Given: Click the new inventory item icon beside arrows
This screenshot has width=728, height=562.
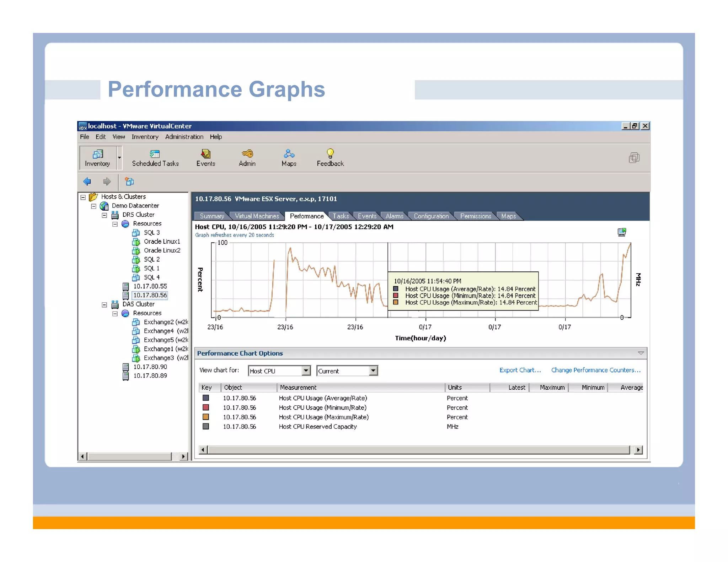Looking at the screenshot, I should [129, 182].
